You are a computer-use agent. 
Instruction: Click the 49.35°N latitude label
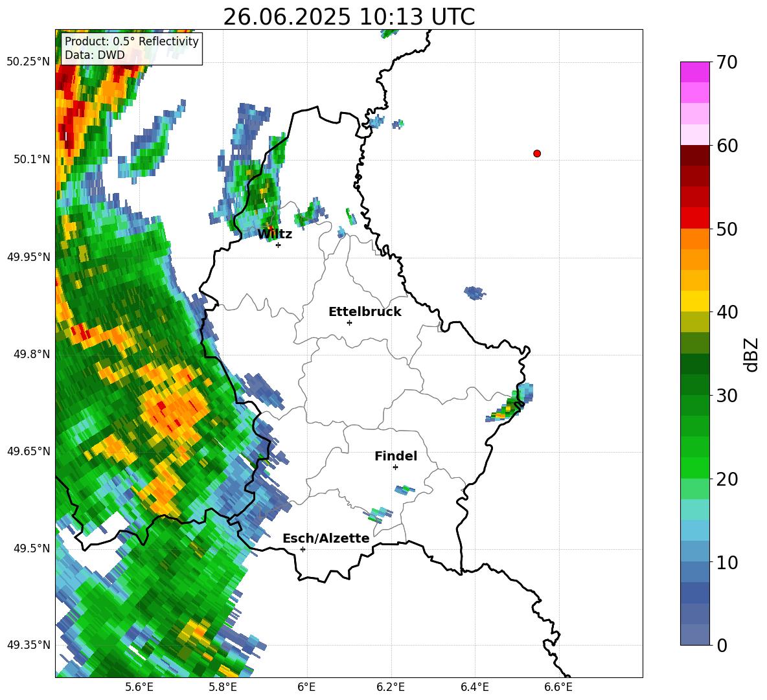pyautogui.click(x=29, y=645)
